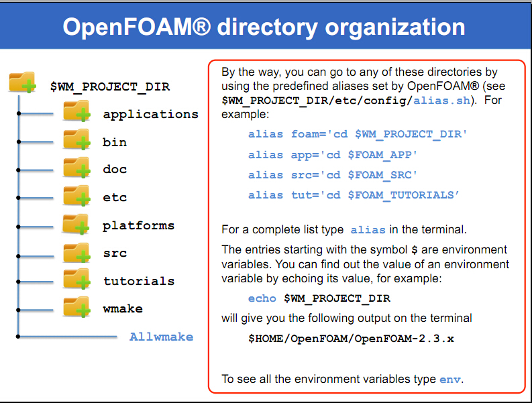
Task: Click the slide title 'OpenFOAM® directory organization'
Action: coord(264,27)
